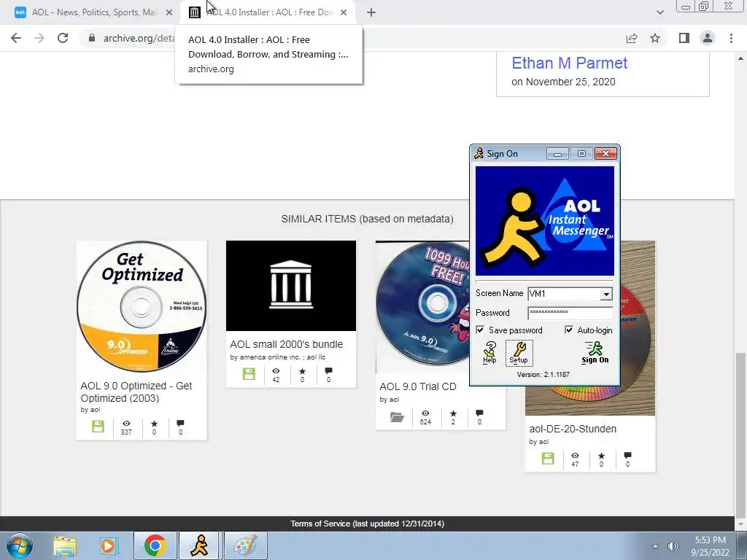Expand the Screen Name dropdown arrow
Image resolution: width=747 pixels, height=560 pixels.
tap(606, 295)
